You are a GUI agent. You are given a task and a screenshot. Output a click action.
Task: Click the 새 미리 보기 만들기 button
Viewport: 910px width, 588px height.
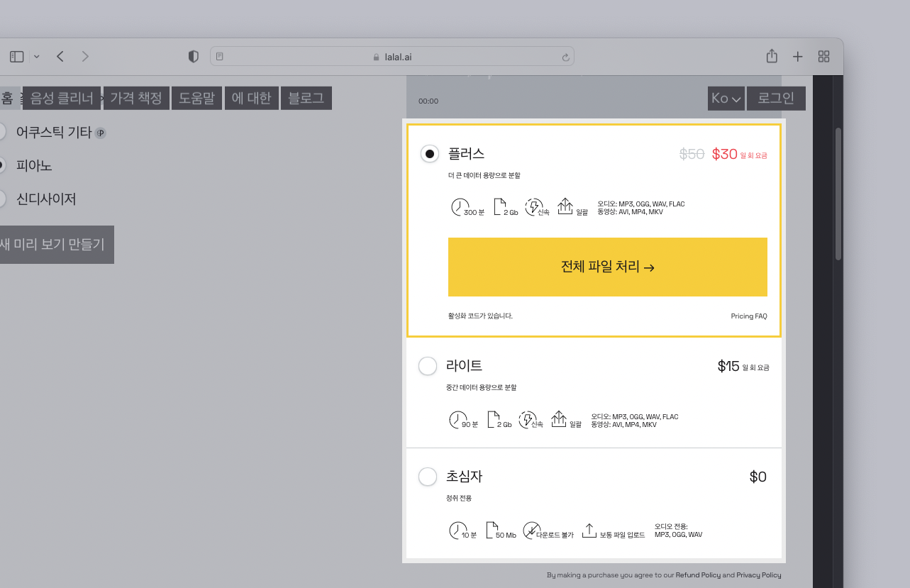pyautogui.click(x=55, y=245)
